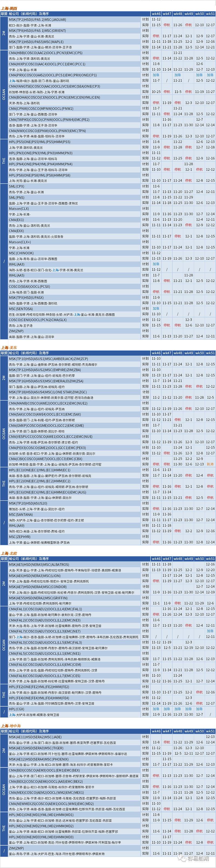Click the SML(CPX) service name
Screen dimensions: 216x868
pyautogui.click(x=16, y=186)
